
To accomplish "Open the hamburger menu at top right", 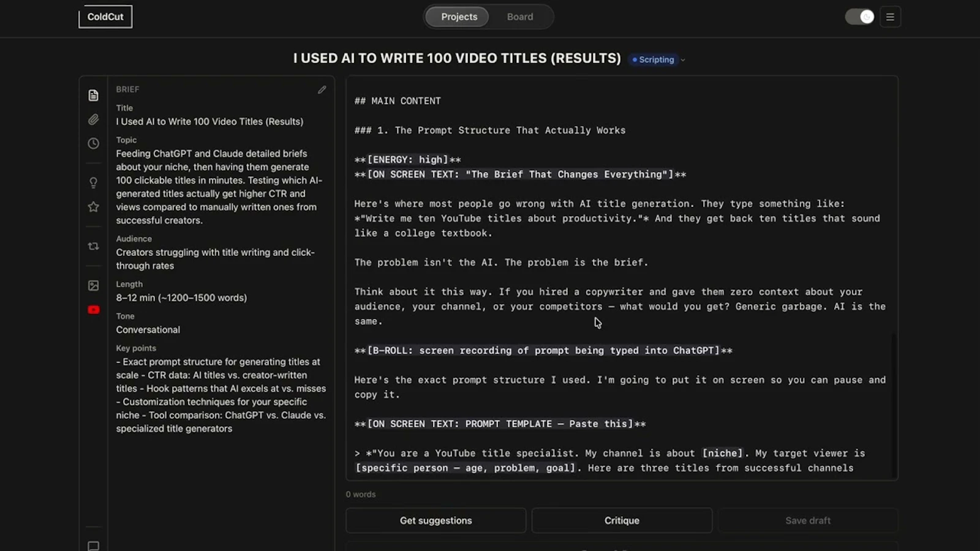I will click(890, 17).
